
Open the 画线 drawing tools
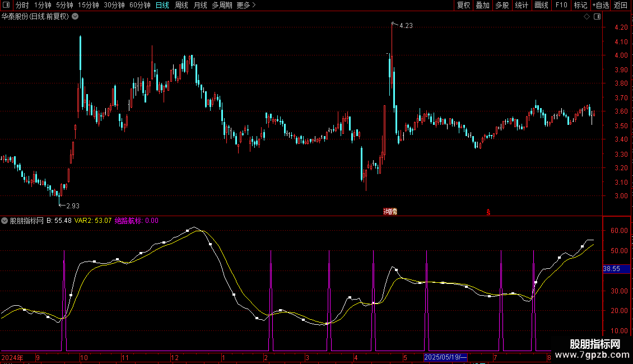point(541,5)
